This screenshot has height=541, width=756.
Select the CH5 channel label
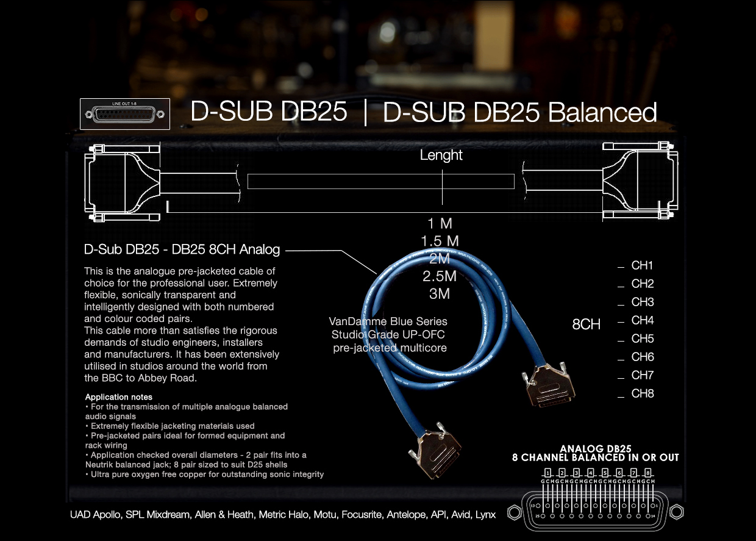pos(643,339)
